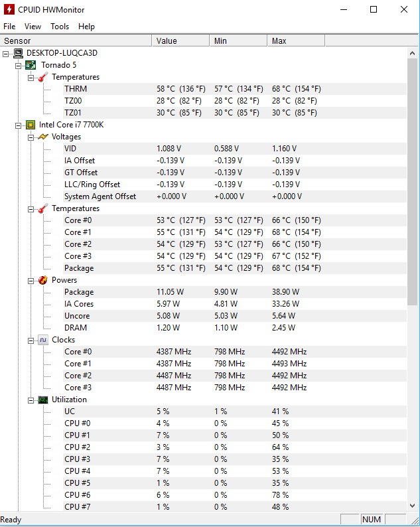420x527 pixels.
Task: Select the IA Cores power row
Action: (x=235, y=304)
